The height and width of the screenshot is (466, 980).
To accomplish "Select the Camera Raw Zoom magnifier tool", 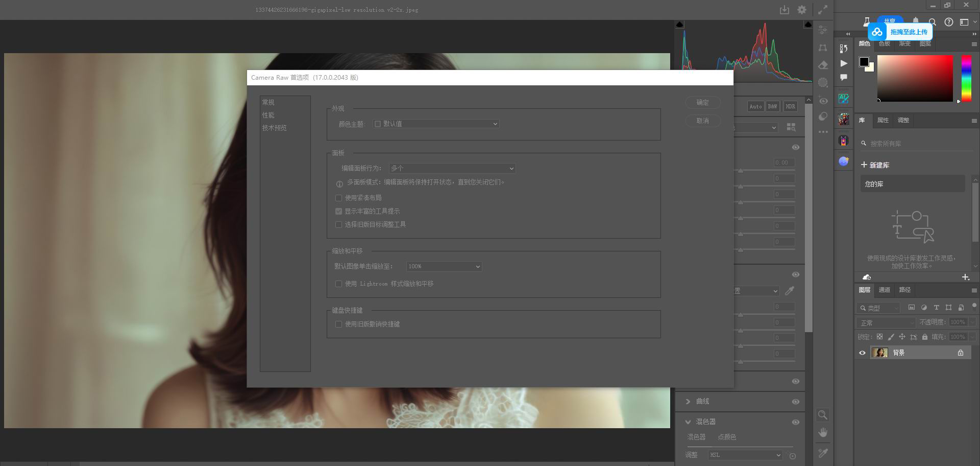I will (x=822, y=415).
